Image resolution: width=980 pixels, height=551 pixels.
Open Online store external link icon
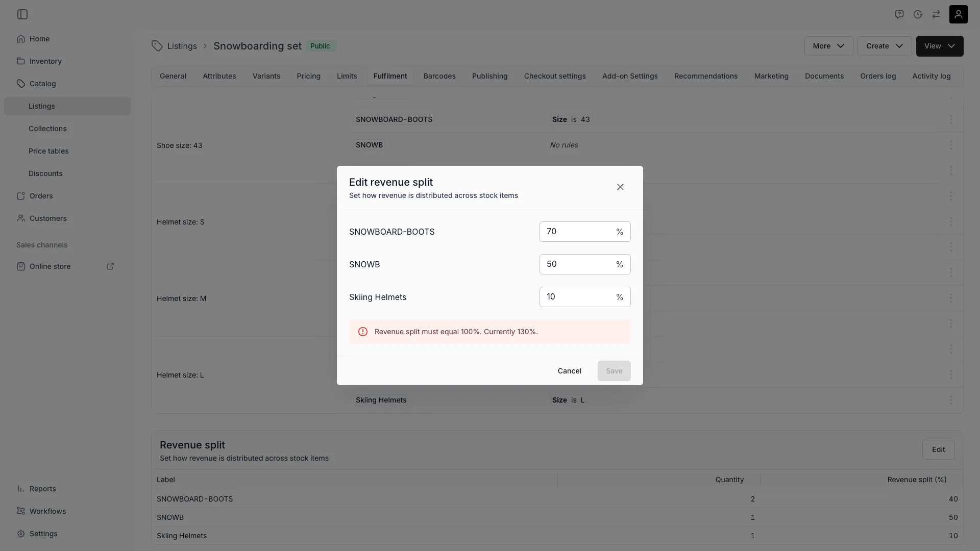click(110, 266)
